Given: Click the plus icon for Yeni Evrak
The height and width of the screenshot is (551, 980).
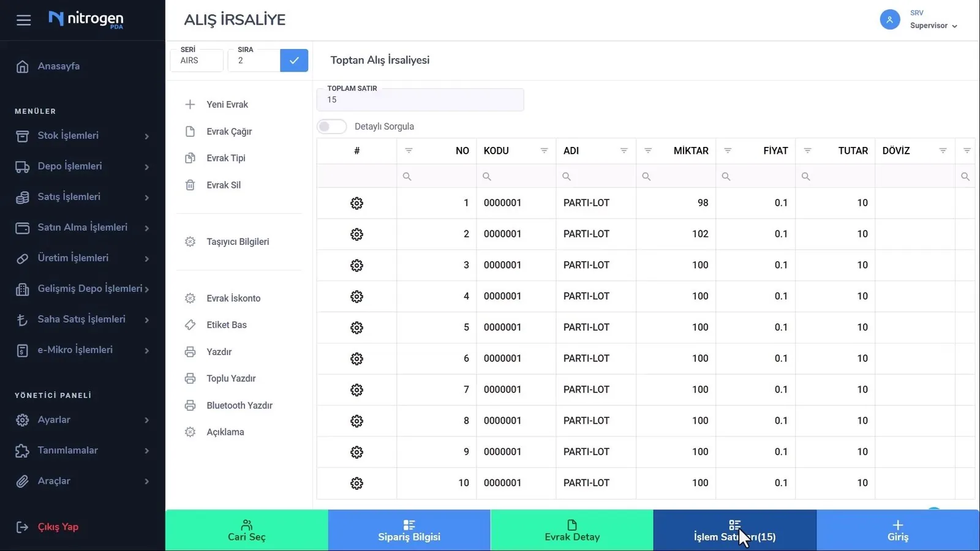Looking at the screenshot, I should [x=190, y=105].
